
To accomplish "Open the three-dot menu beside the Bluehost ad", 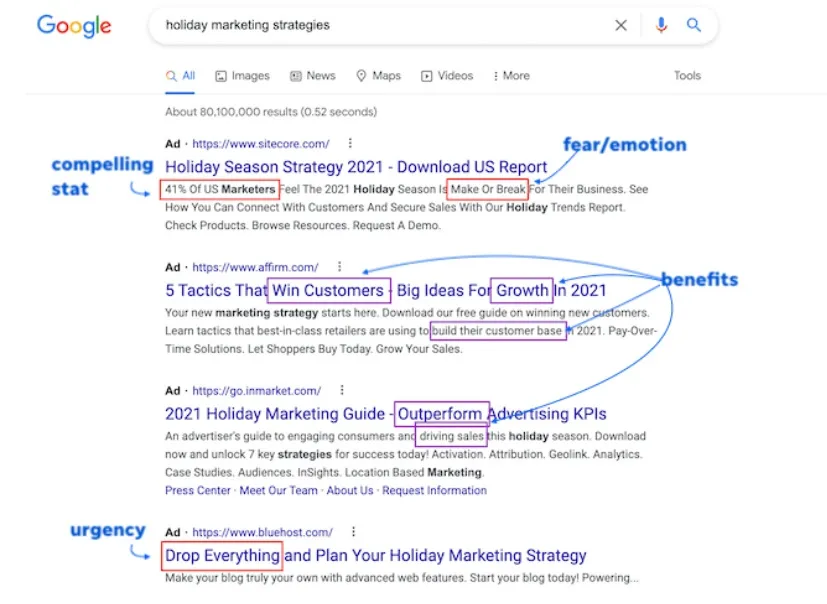I will pyautogui.click(x=351, y=531).
